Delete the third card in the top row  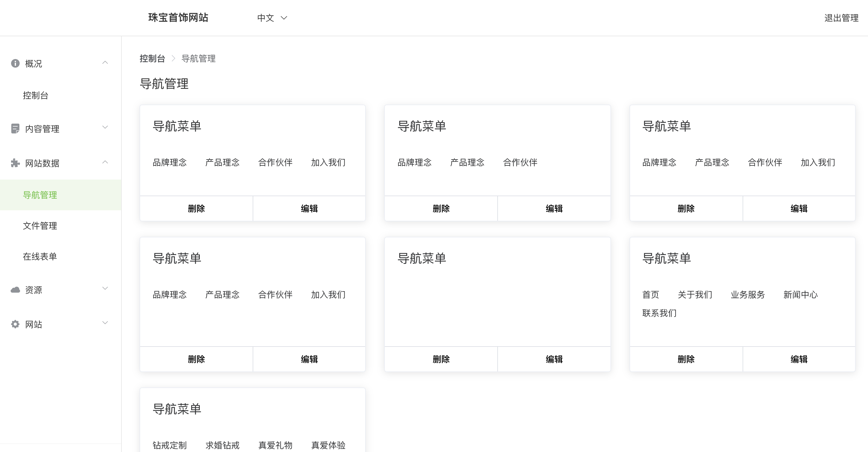686,209
